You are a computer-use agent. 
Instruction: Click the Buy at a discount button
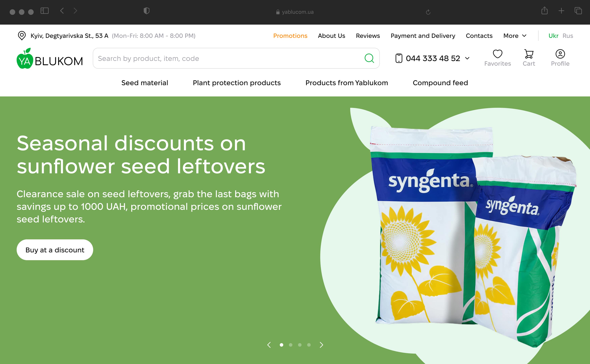click(55, 250)
